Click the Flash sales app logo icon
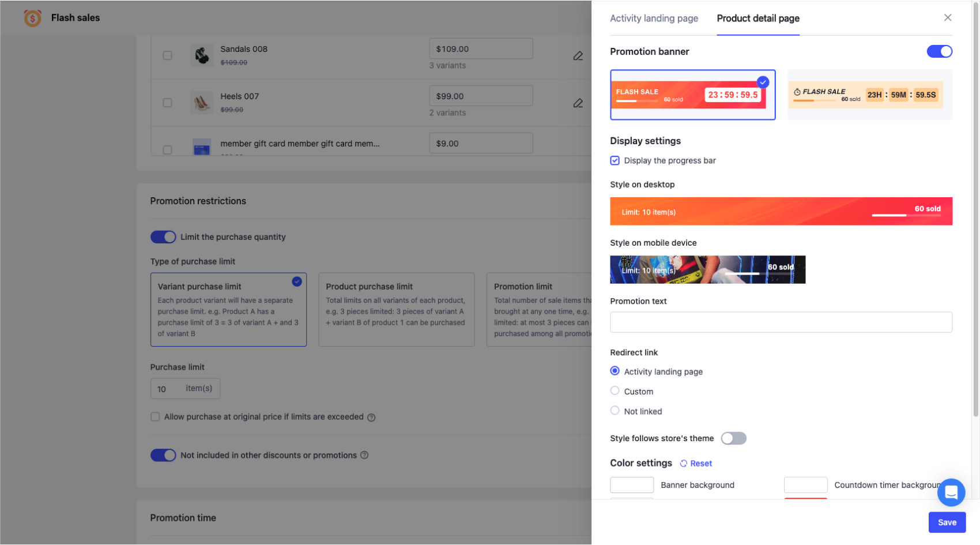The height and width of the screenshot is (545, 980). point(33,18)
